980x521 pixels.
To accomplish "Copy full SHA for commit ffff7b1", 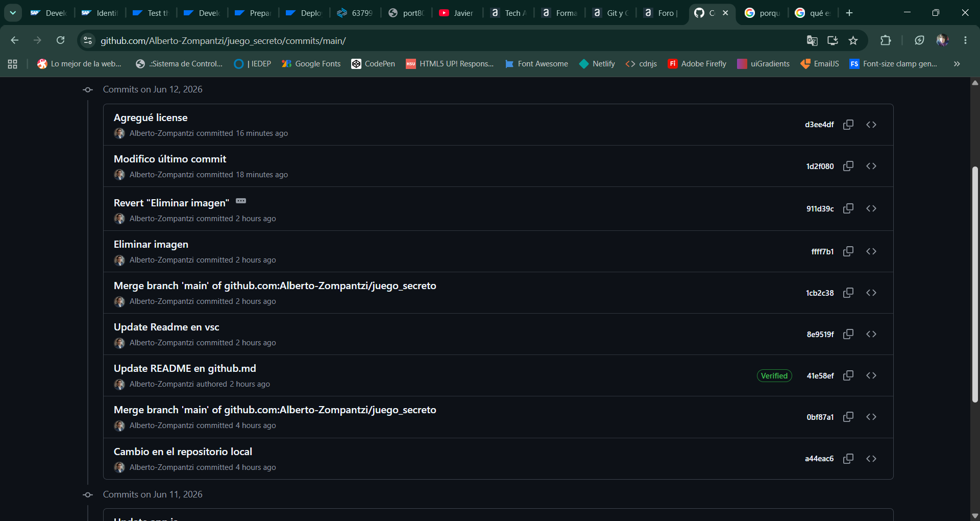I will (x=848, y=251).
